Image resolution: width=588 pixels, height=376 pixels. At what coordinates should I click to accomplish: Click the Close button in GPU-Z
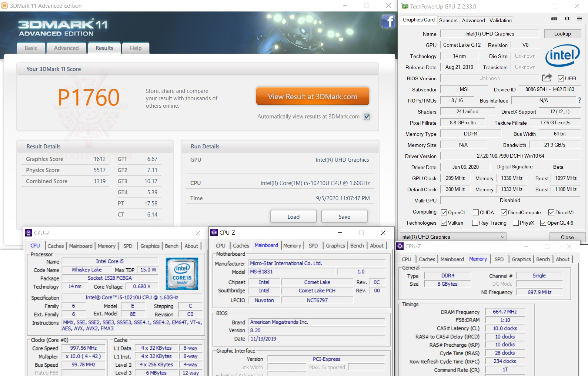tap(567, 237)
